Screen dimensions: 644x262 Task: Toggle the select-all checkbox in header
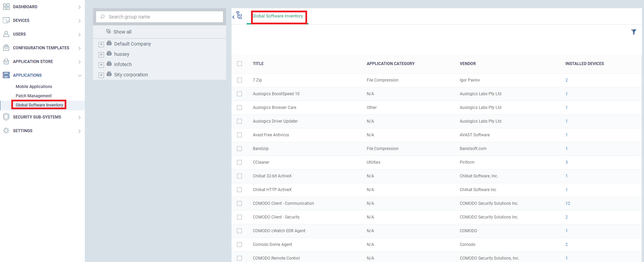239,64
